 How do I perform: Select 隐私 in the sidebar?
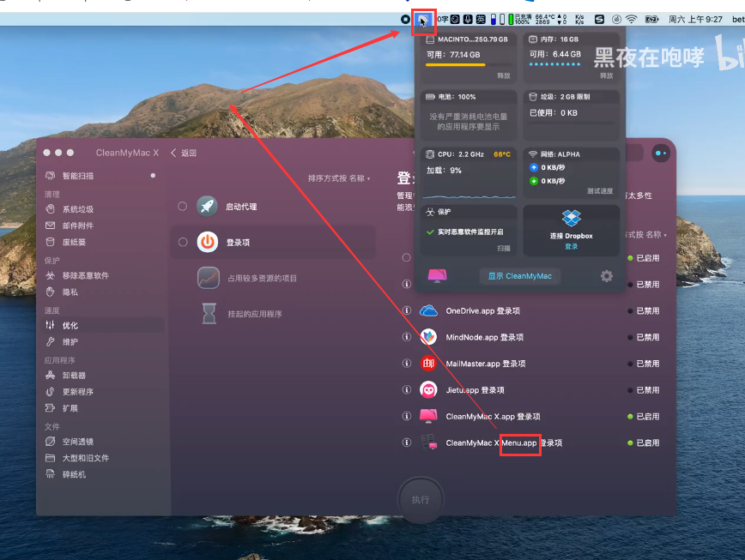pos(70,292)
